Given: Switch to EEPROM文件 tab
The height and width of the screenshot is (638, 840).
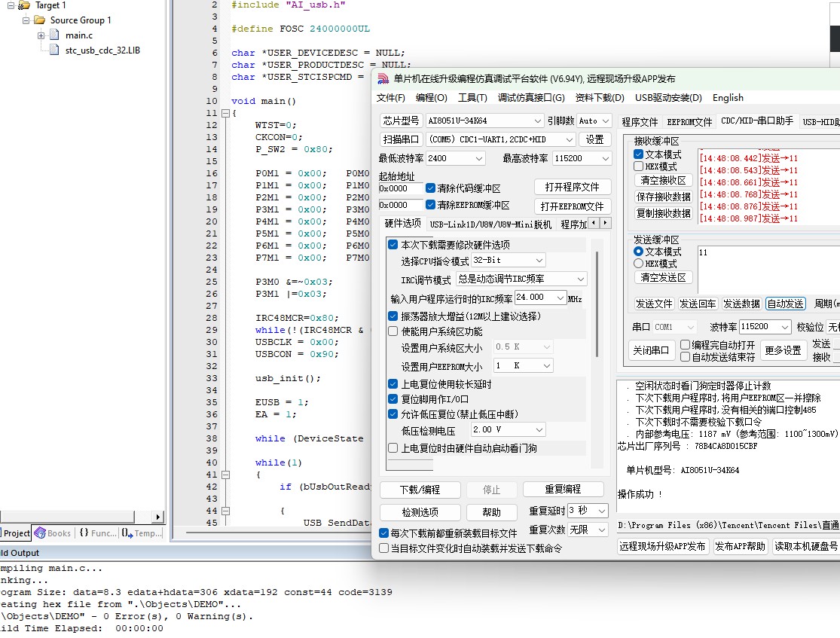Looking at the screenshot, I should (689, 121).
